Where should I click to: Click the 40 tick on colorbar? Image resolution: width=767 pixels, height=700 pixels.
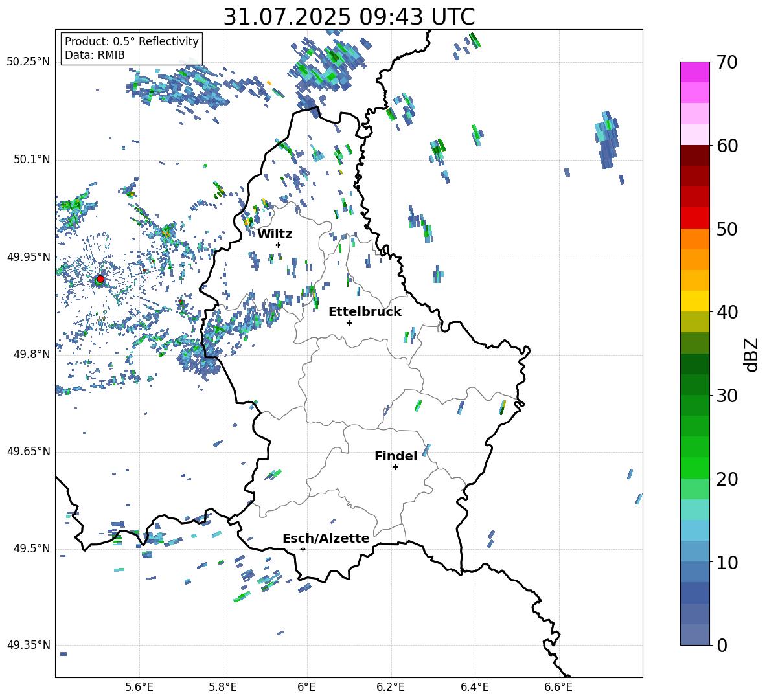coord(727,312)
